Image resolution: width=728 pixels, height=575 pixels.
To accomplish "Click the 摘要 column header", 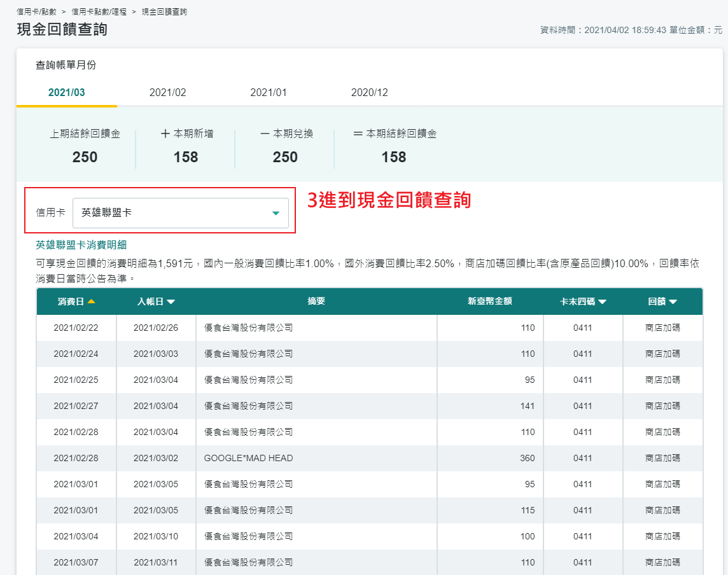I will pyautogui.click(x=316, y=301).
